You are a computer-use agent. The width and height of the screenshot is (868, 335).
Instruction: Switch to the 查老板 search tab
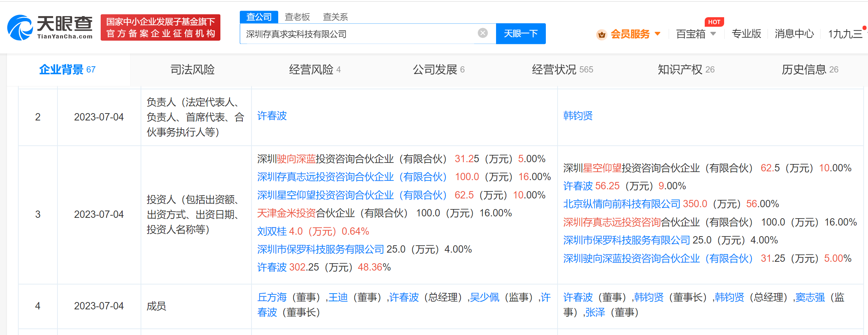(297, 17)
